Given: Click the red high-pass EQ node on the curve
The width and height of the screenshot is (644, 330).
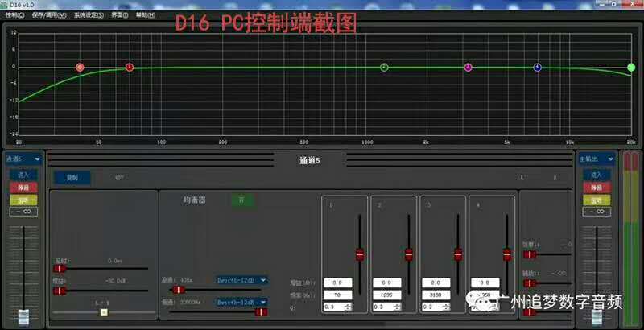Looking at the screenshot, I should (x=80, y=68).
